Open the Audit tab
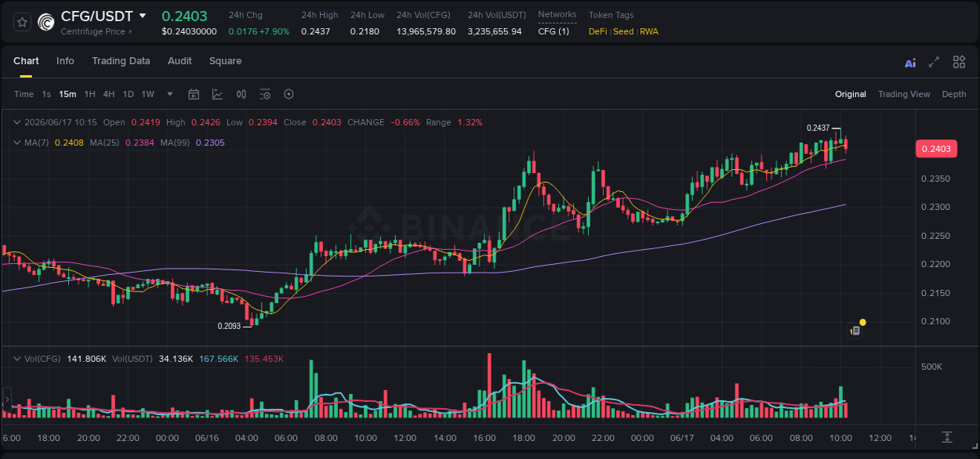980x459 pixels. 180,61
